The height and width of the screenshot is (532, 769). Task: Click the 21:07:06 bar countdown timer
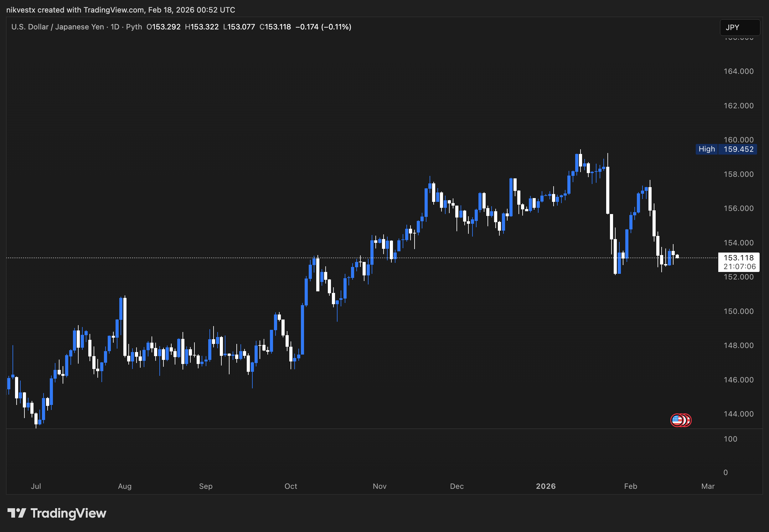[x=739, y=267]
